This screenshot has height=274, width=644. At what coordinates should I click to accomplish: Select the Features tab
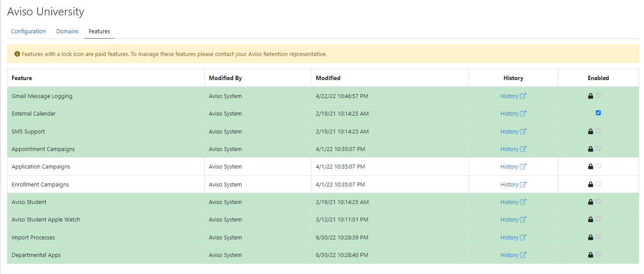click(x=99, y=32)
